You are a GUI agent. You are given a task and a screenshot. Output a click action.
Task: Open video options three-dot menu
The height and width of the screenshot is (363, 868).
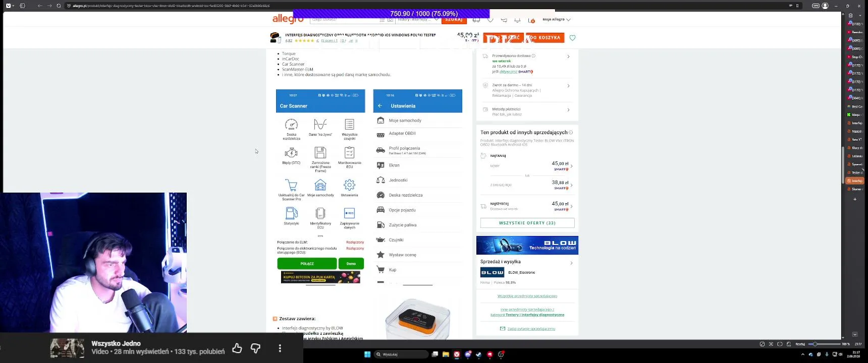pyautogui.click(x=280, y=348)
